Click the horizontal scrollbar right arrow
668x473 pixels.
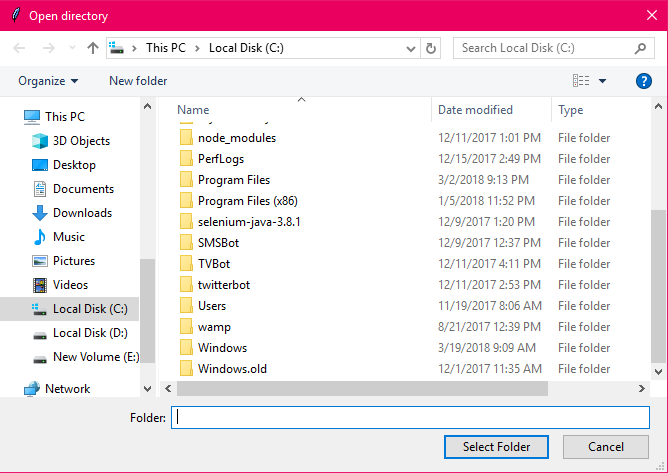click(x=642, y=389)
